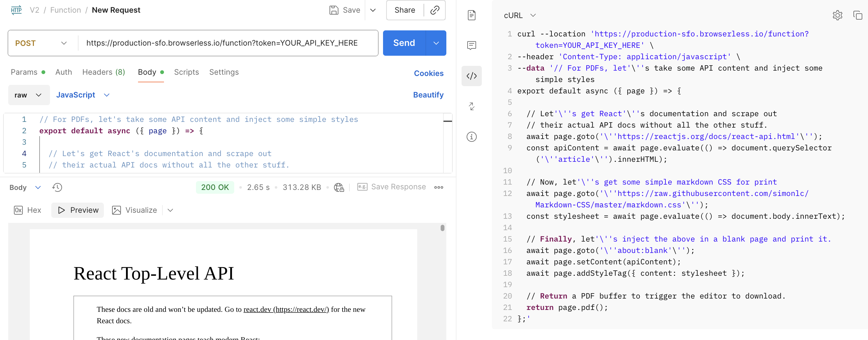The height and width of the screenshot is (340, 868).
Task: Switch to the Scripts tab
Action: coord(186,72)
